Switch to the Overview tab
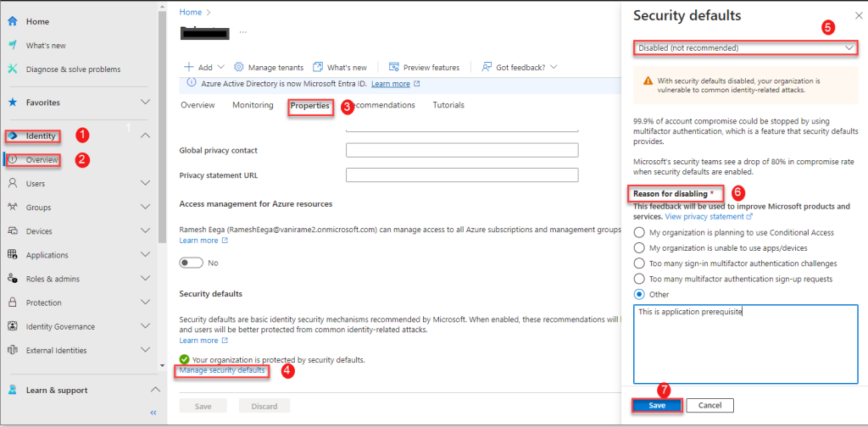868x427 pixels. 198,105
